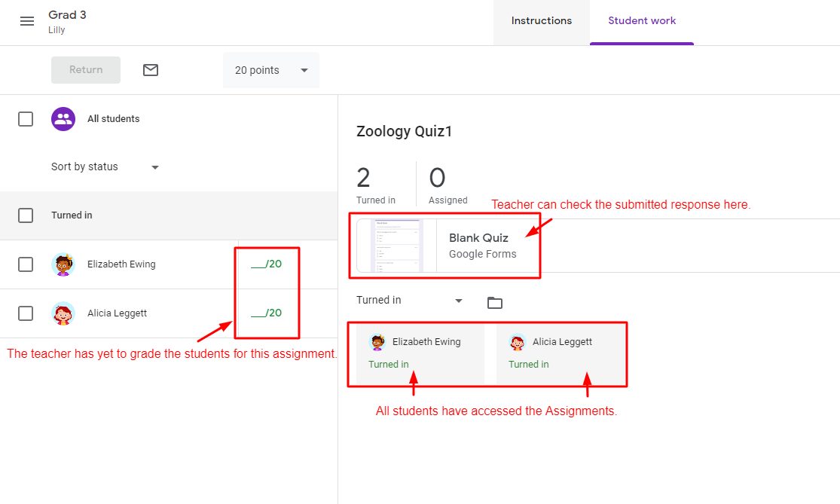Check the Turned in section checkbox
Image resolution: width=840 pixels, height=504 pixels.
pyautogui.click(x=25, y=215)
